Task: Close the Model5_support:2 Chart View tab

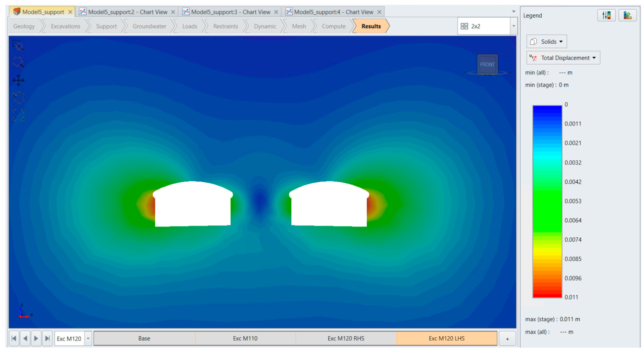Action: (x=173, y=12)
